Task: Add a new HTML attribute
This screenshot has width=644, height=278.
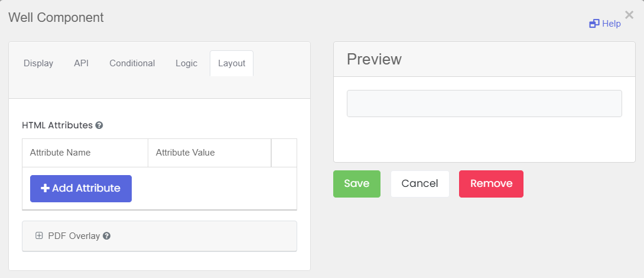Action: (x=81, y=189)
